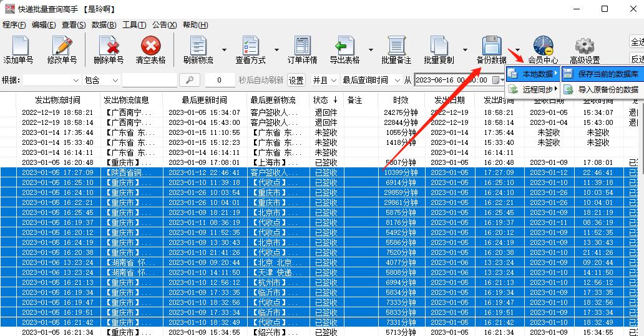Image resolution: width=644 pixels, height=336 pixels.
Task: Open the 最后查询时间 dropdown
Action: 371,80
